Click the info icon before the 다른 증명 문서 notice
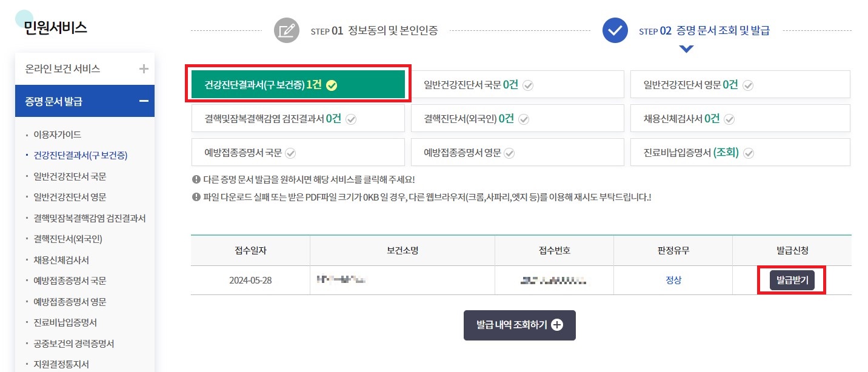This screenshot has height=372, width=868. [196, 178]
